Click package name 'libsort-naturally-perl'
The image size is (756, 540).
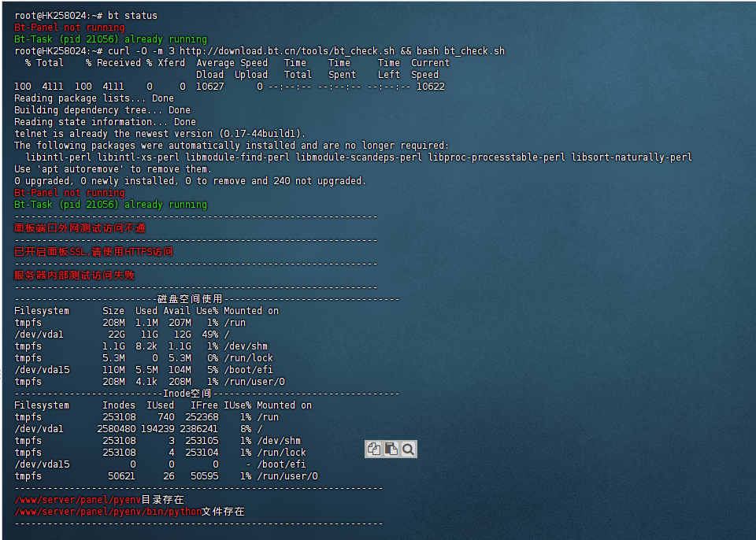[x=632, y=157]
